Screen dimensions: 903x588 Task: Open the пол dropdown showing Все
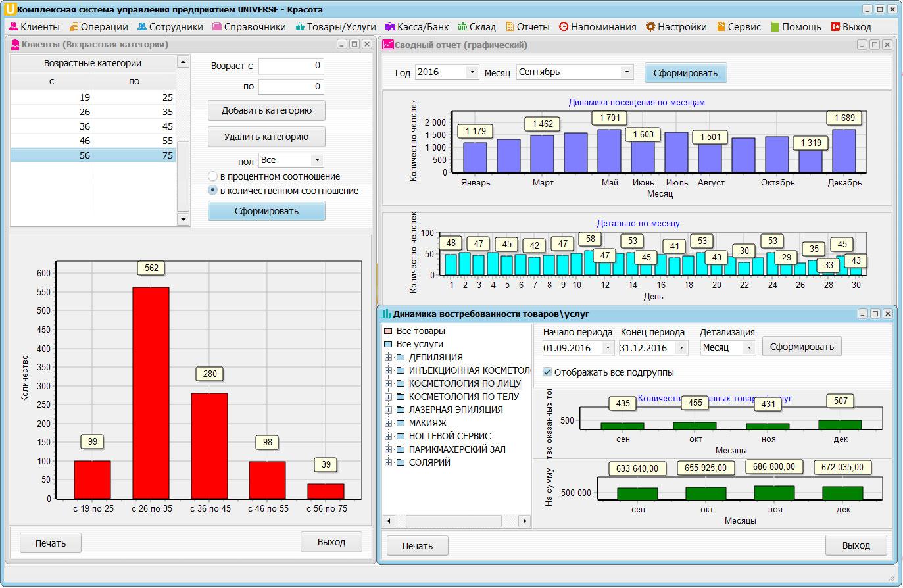click(x=317, y=160)
